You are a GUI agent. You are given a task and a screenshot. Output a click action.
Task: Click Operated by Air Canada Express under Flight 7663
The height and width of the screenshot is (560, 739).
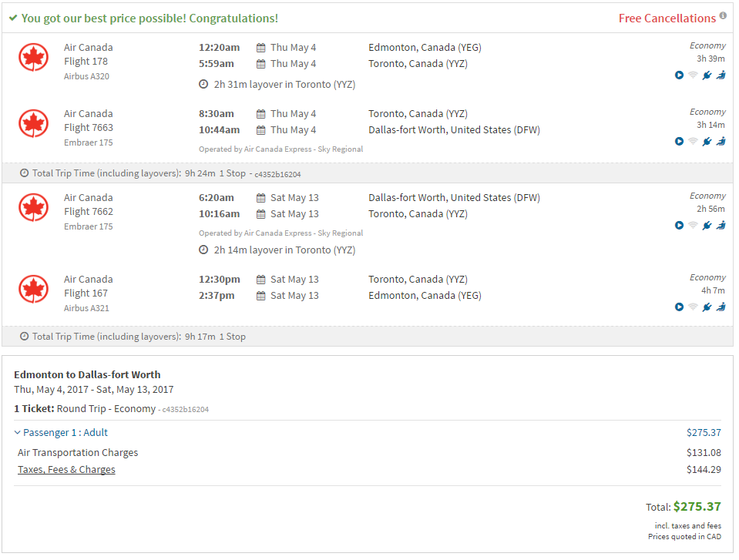[281, 149]
